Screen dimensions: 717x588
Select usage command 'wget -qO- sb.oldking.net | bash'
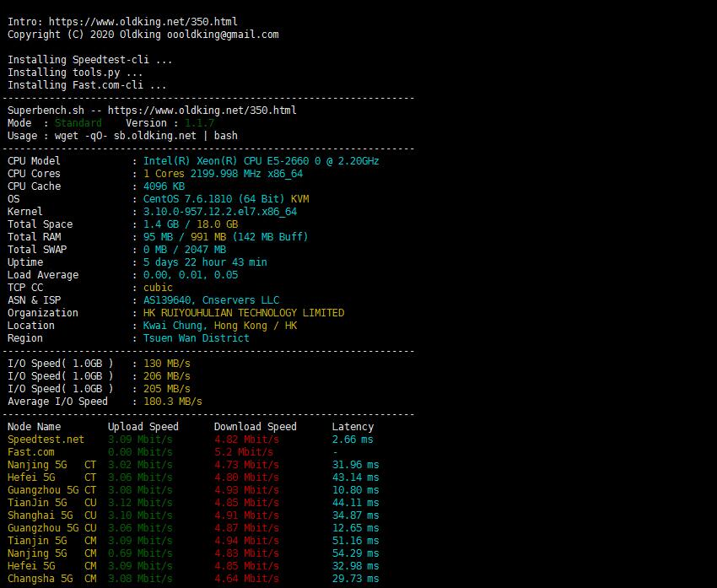[x=146, y=136]
